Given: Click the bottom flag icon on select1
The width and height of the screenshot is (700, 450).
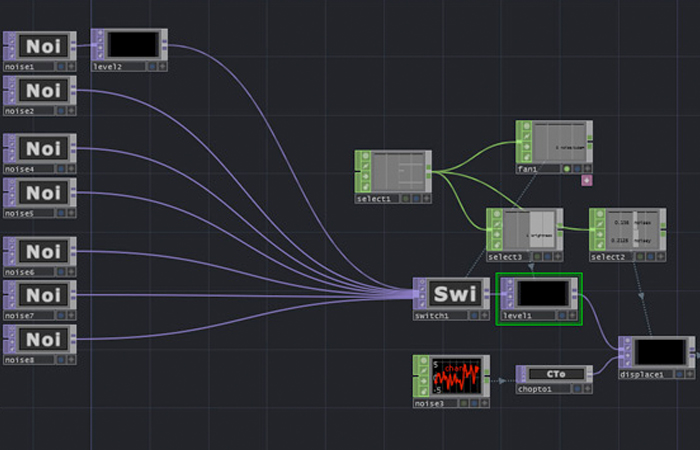Looking at the screenshot, I should 365,187.
